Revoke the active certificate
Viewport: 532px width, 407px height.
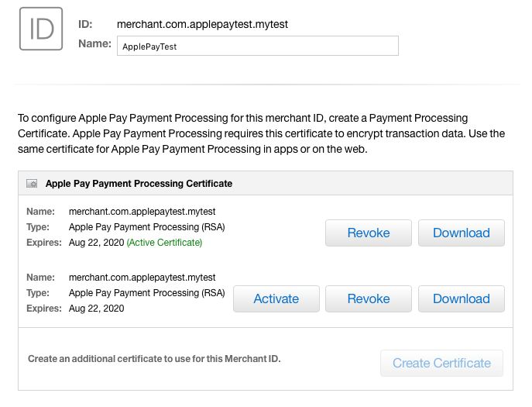tap(369, 233)
